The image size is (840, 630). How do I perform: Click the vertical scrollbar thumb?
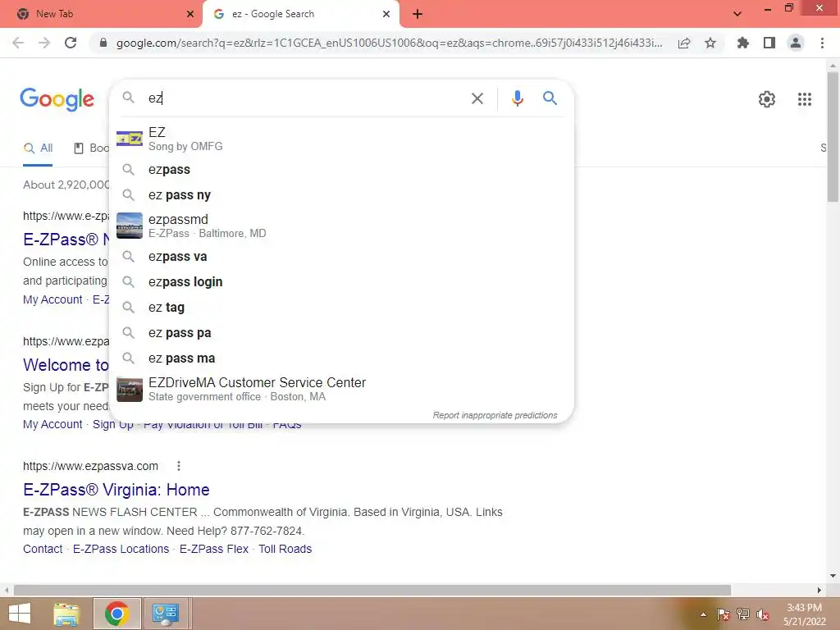tap(833, 137)
